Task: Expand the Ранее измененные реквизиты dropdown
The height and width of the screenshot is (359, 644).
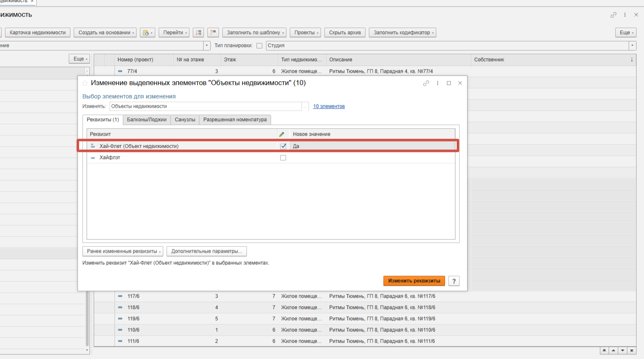Action: [x=122, y=252]
